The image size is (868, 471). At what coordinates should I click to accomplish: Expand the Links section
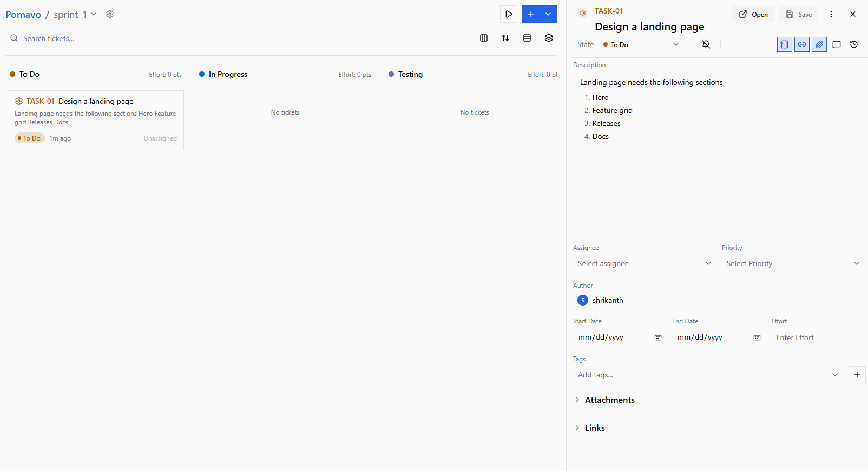[x=590, y=428]
